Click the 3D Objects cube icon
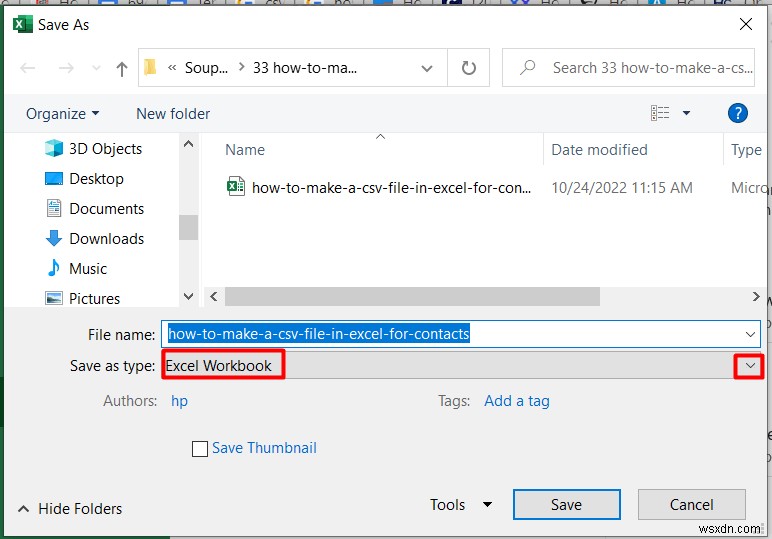Image resolution: width=772 pixels, height=539 pixels. [x=54, y=148]
